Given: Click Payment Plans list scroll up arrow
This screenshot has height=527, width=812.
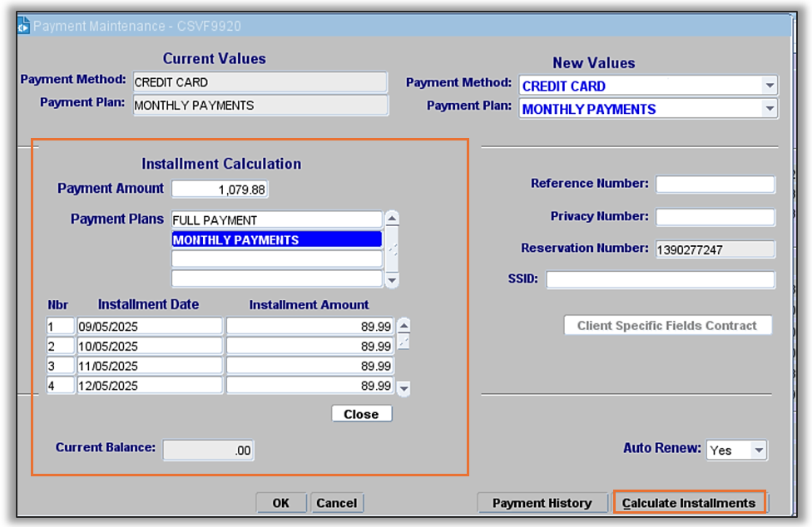Looking at the screenshot, I should coord(393,219).
